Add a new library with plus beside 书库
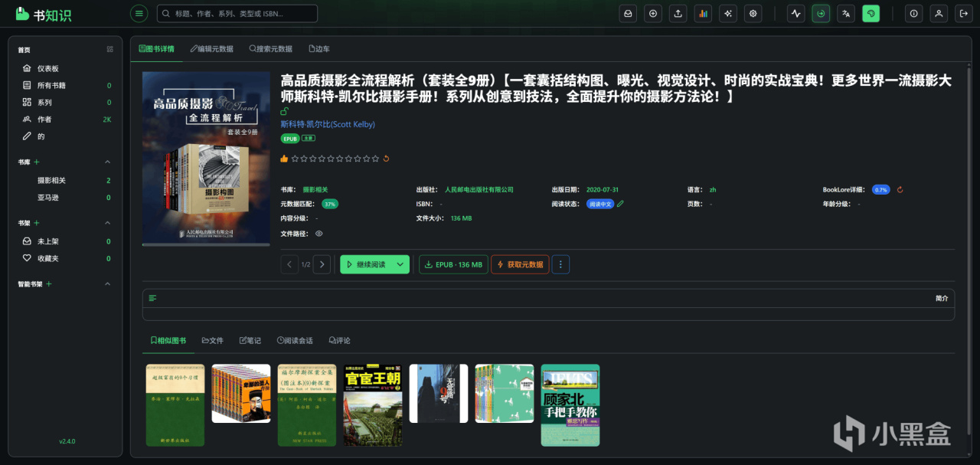This screenshot has height=465, width=980. coord(37,162)
